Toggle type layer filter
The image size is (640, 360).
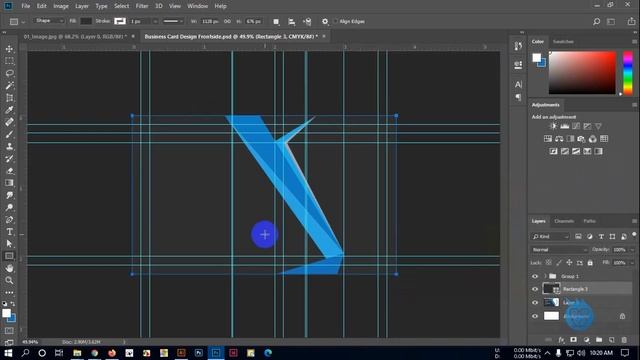[601, 236]
